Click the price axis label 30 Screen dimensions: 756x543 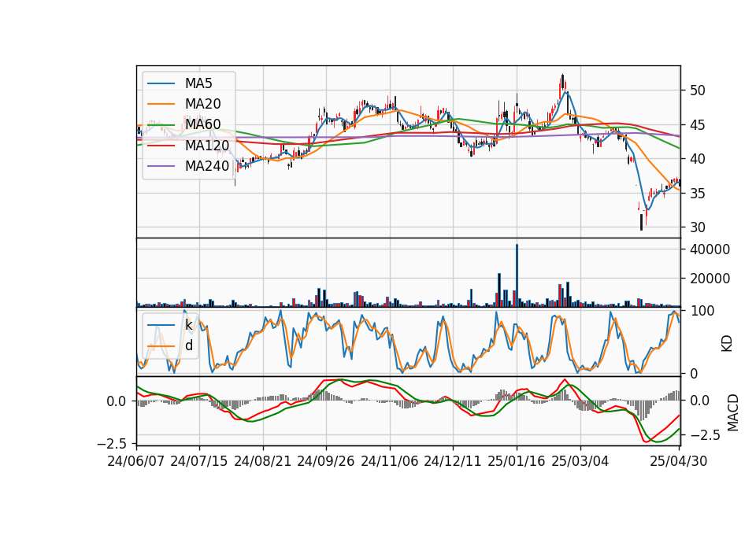click(x=697, y=227)
